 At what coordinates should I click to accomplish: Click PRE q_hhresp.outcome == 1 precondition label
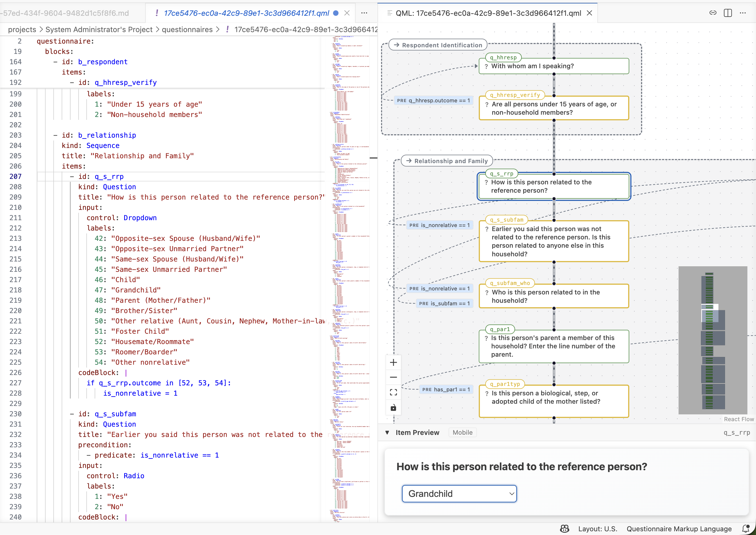[x=433, y=100]
